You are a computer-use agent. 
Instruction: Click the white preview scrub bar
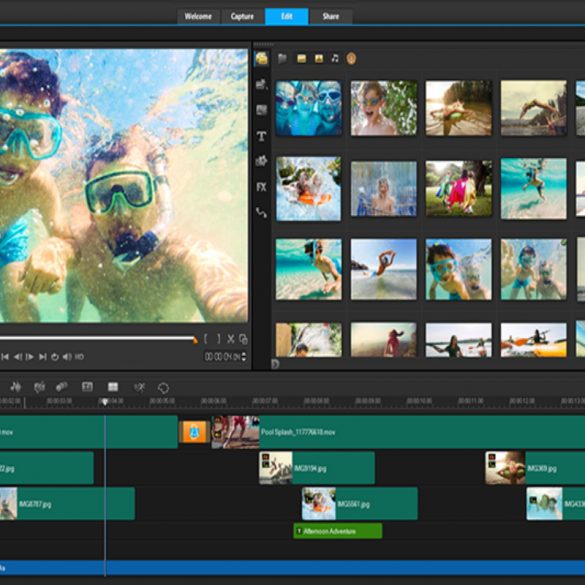pyautogui.click(x=96, y=338)
